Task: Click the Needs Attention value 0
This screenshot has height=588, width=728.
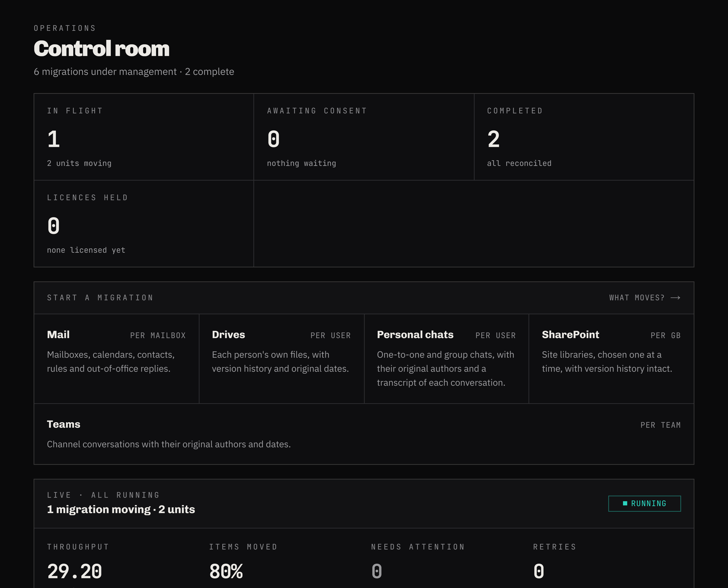Action: click(377, 571)
